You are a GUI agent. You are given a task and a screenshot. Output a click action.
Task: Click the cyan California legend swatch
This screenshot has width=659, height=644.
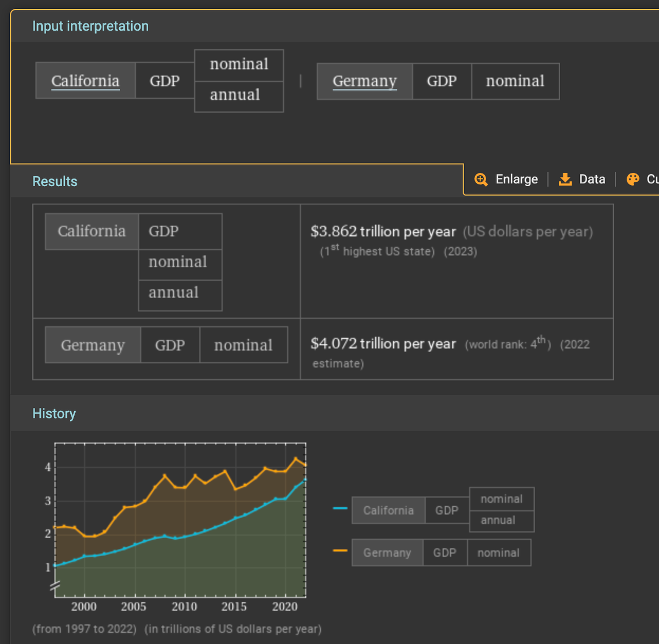coord(340,508)
